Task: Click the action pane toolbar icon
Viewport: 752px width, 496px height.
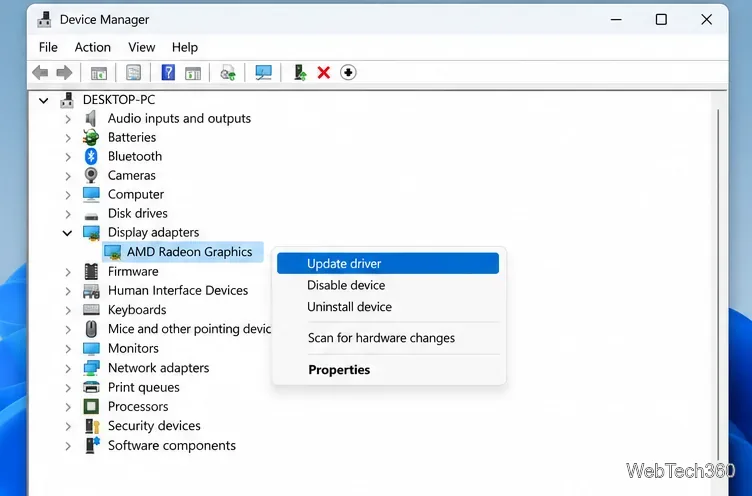Action: (x=193, y=73)
